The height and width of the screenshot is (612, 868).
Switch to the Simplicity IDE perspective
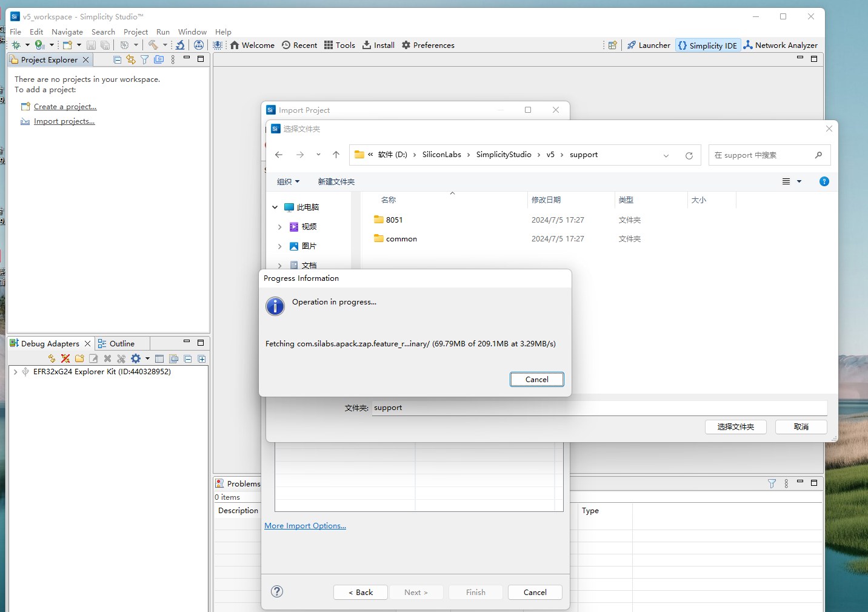click(x=708, y=45)
